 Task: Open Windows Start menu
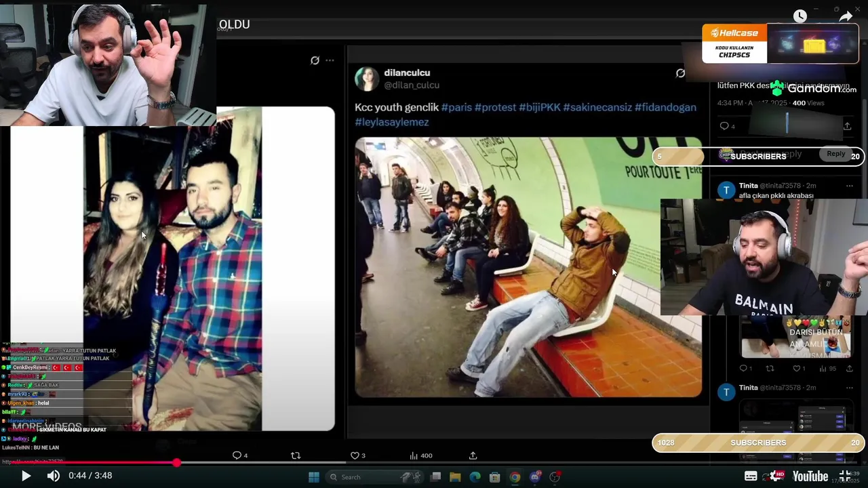pos(314,476)
